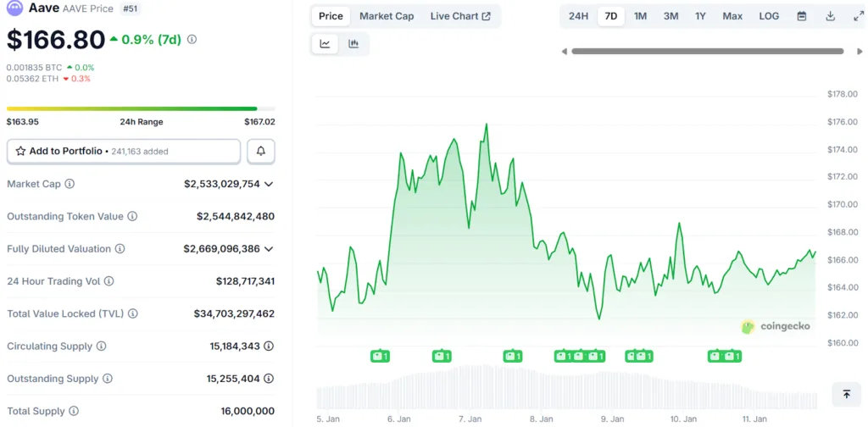Open info icon beside Circulating Supply label
Image resolution: width=868 pixels, height=427 pixels.
pos(102,347)
